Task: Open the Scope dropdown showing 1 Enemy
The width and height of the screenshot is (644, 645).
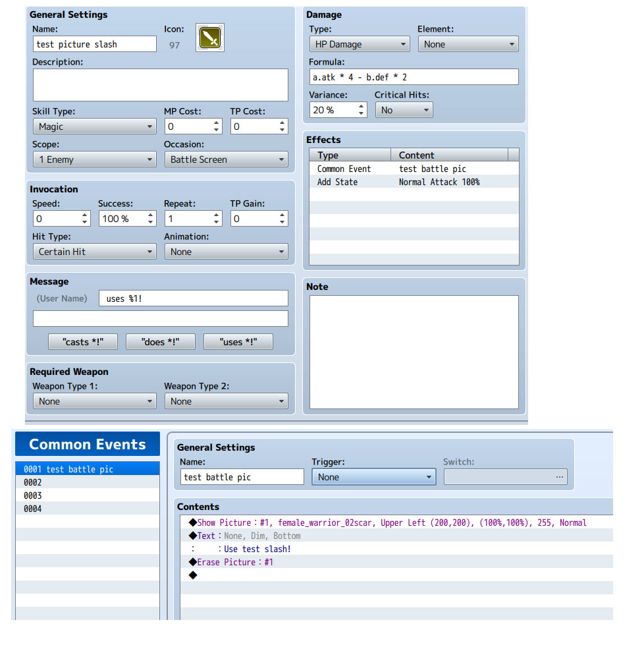Action: tap(95, 159)
